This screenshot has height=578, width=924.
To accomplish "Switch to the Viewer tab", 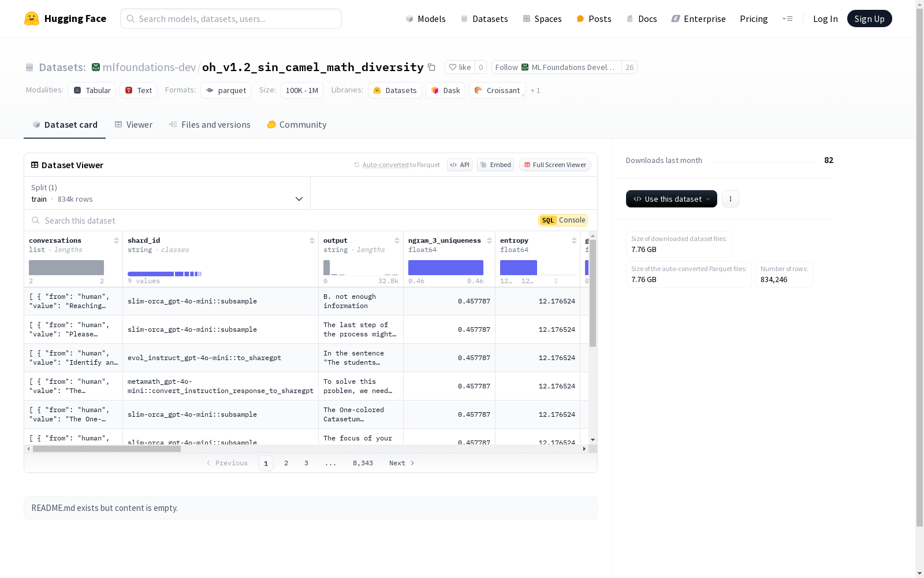I will click(x=133, y=125).
